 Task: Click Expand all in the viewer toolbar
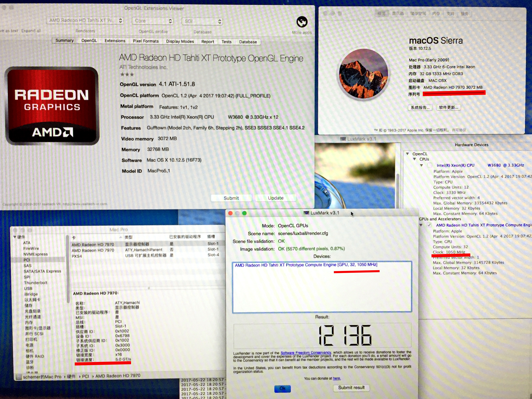click(x=31, y=31)
